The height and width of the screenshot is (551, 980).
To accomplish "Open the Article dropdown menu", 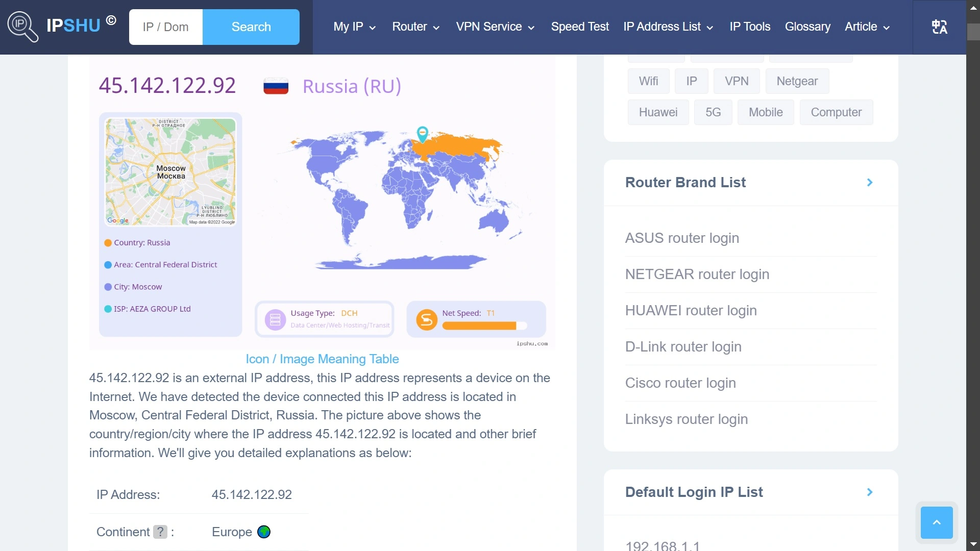I will point(868,27).
